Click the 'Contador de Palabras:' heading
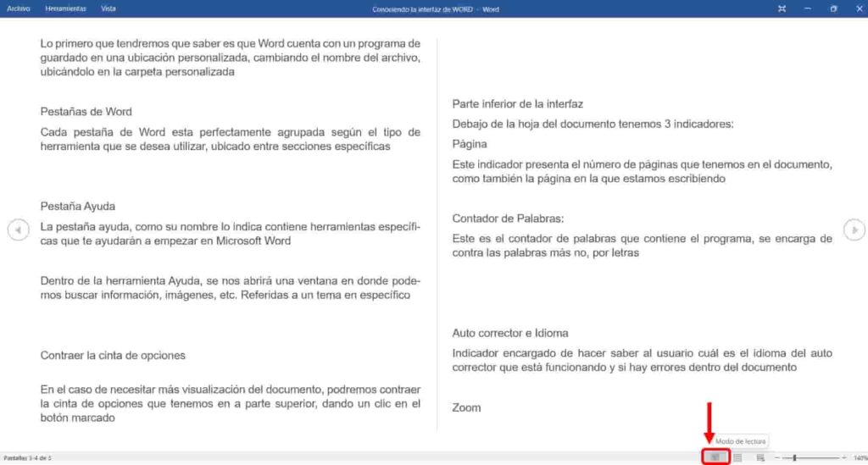Screen dimensions: 868x465 (508, 218)
